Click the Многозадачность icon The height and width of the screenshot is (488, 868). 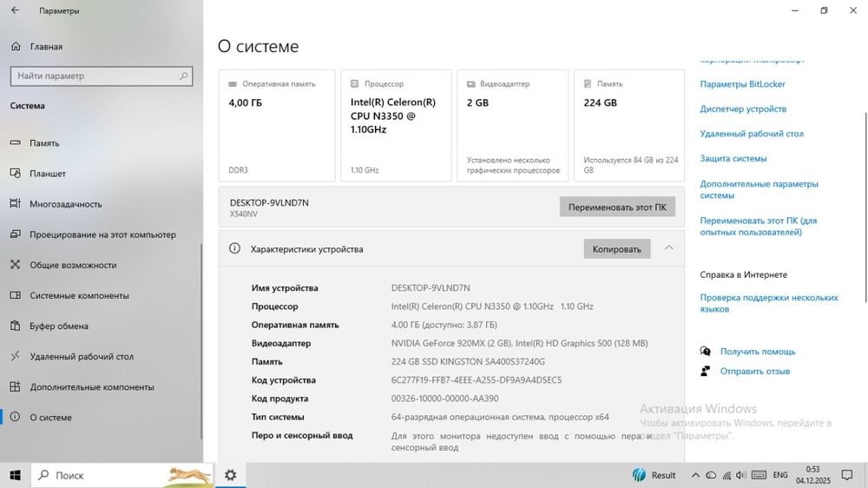coord(15,203)
